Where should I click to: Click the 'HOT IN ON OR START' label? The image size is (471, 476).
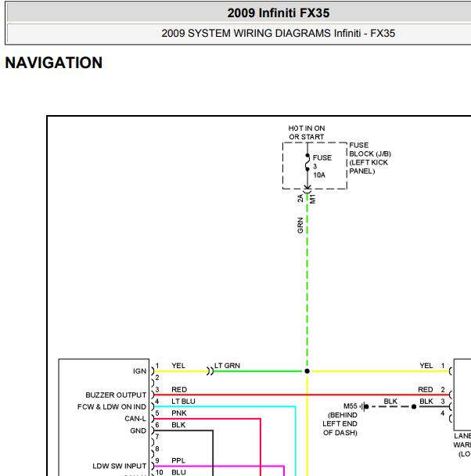click(x=307, y=132)
